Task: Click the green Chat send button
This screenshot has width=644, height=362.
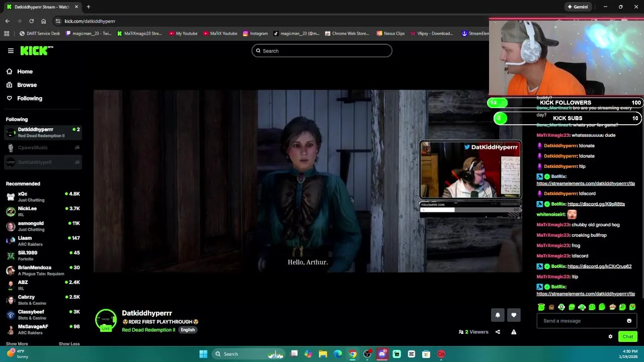Action: (x=627, y=336)
